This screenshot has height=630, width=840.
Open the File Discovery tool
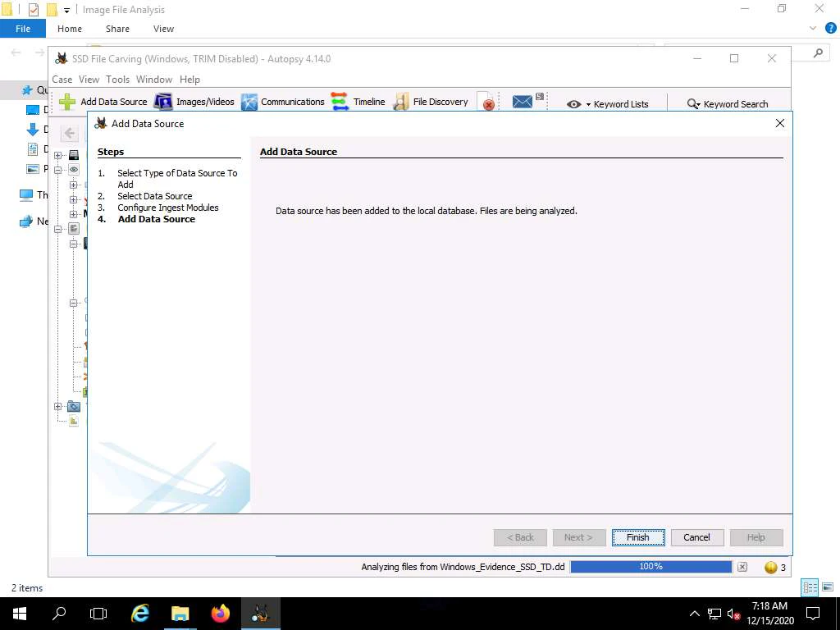tap(431, 102)
